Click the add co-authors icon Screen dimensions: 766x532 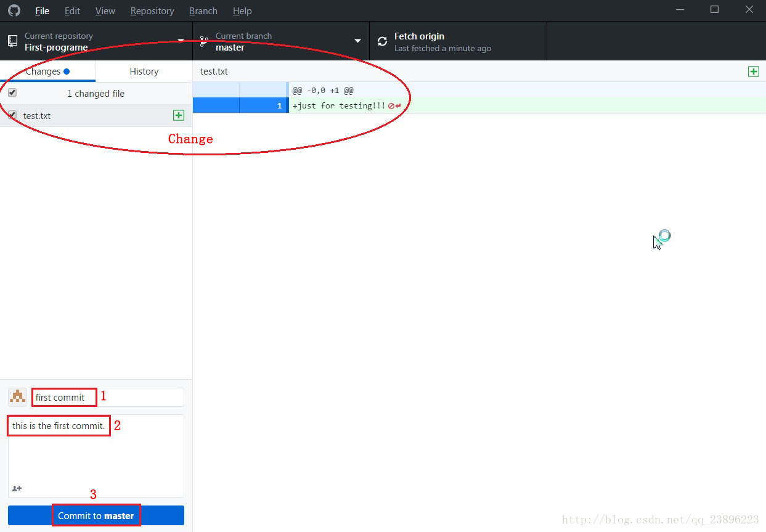pyautogui.click(x=17, y=488)
